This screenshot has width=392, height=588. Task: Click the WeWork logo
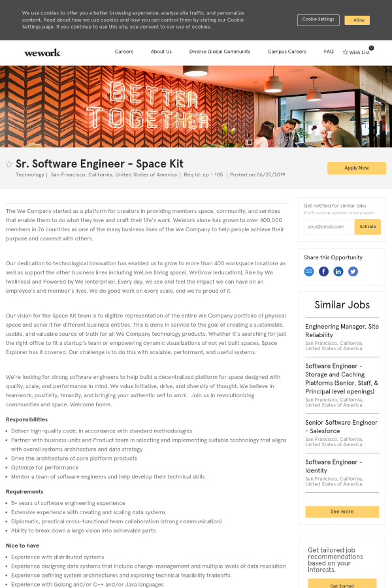tap(42, 53)
